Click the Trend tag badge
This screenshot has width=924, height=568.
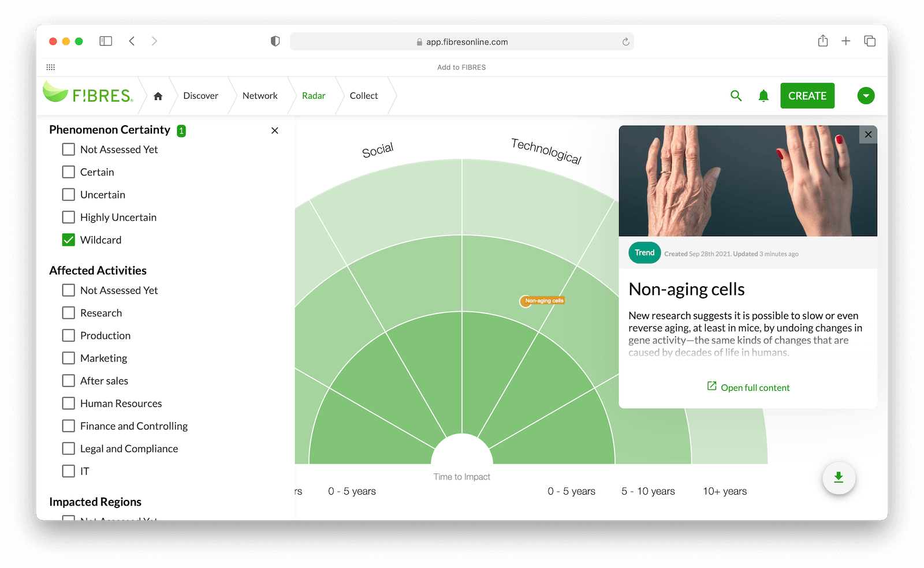644,253
